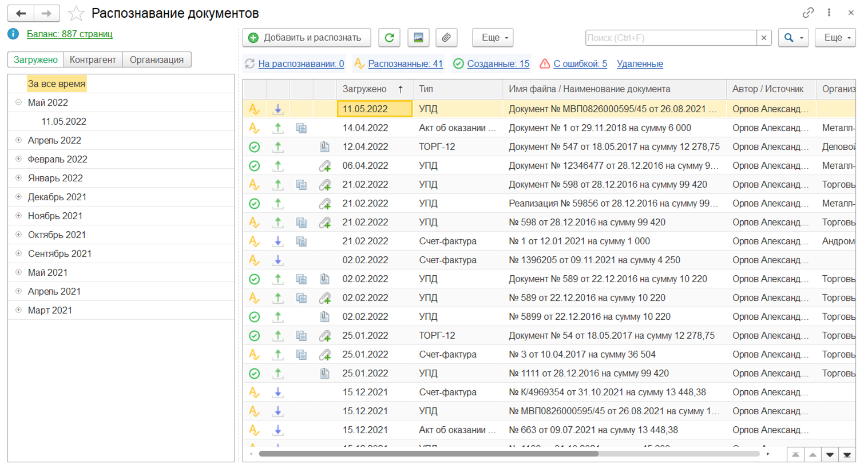Click blue info icon beside balance
The width and height of the screenshot is (868, 468).
pos(13,34)
